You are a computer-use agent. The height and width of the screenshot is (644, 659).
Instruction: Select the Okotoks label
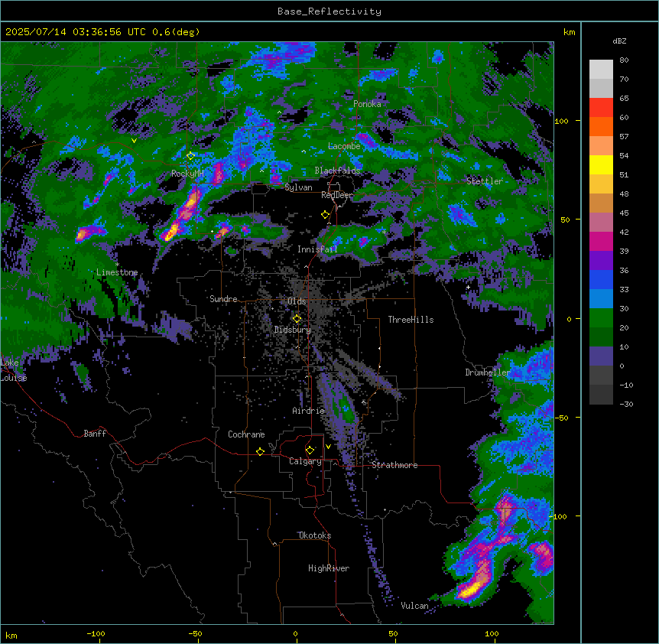click(x=315, y=535)
